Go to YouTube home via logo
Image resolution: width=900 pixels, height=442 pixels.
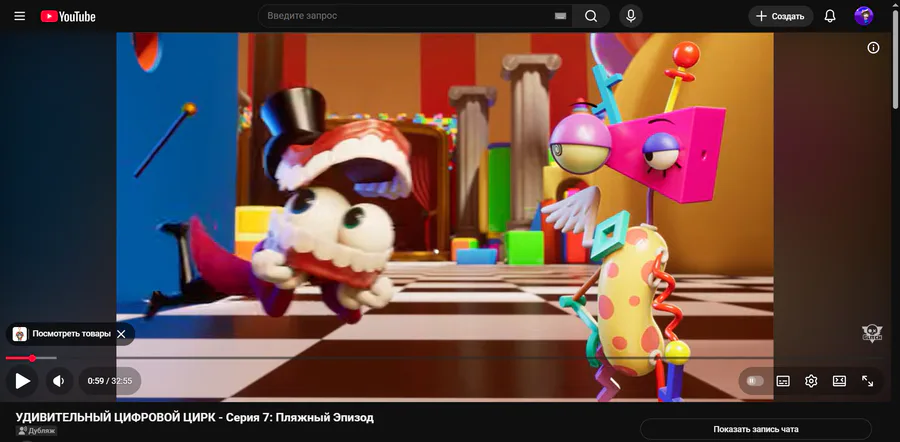(68, 17)
